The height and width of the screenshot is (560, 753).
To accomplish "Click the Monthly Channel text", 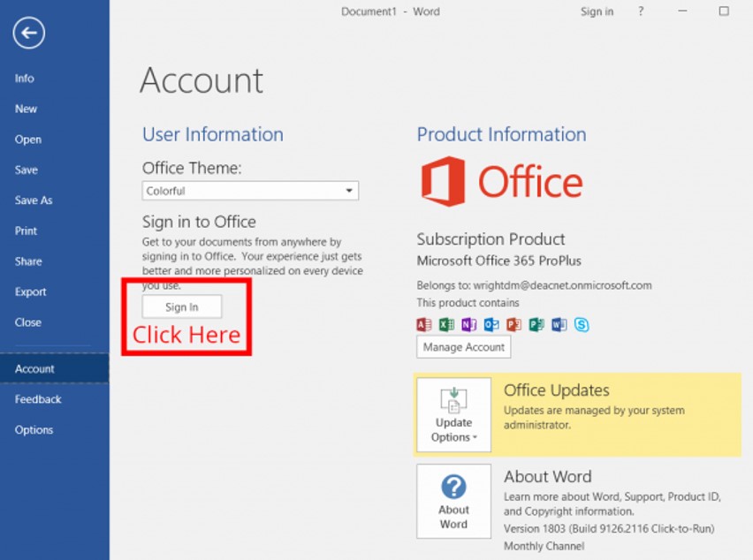I will [544, 546].
